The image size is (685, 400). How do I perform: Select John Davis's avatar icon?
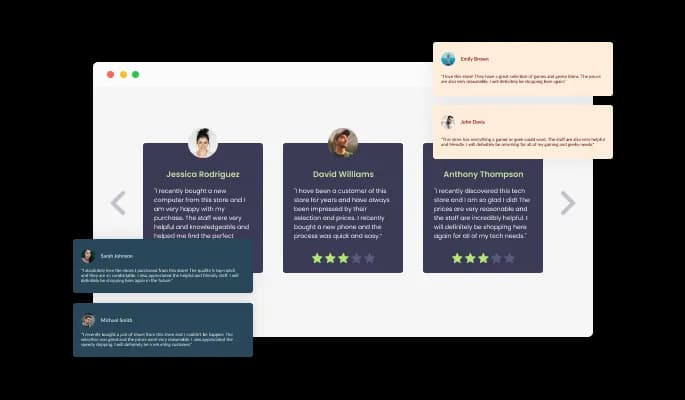pyautogui.click(x=448, y=122)
